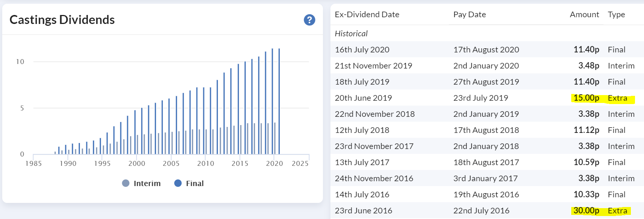Viewport: 644px width, 219px height.
Task: Toggle the Interim series in chart legend
Action: coord(141,183)
